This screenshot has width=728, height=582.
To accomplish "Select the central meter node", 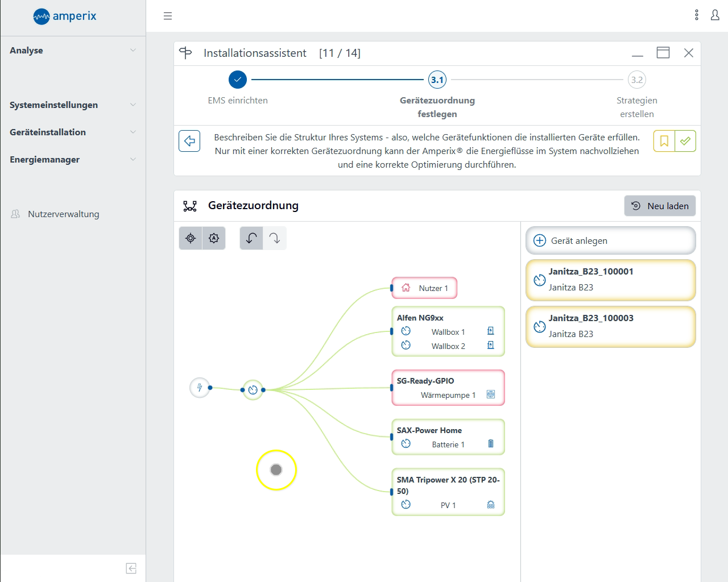I will point(253,390).
